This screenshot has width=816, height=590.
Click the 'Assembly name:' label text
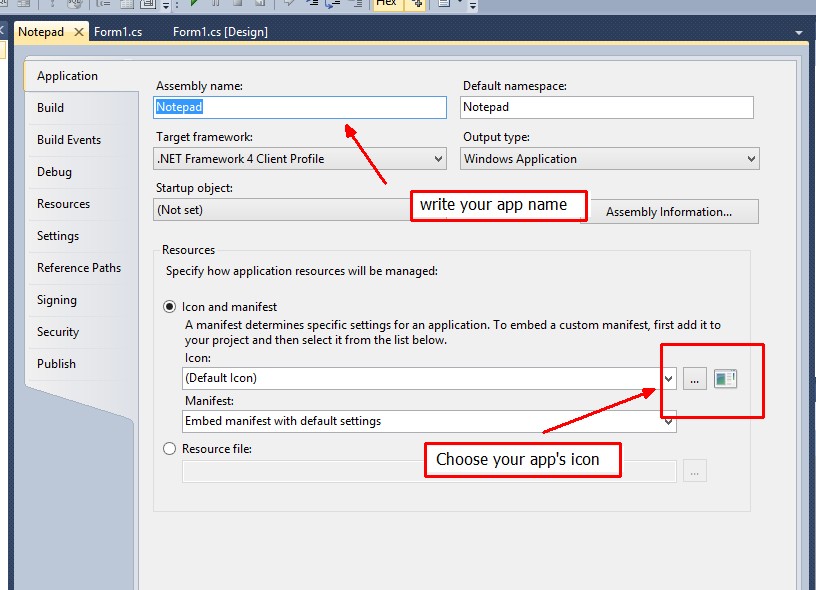tap(199, 86)
